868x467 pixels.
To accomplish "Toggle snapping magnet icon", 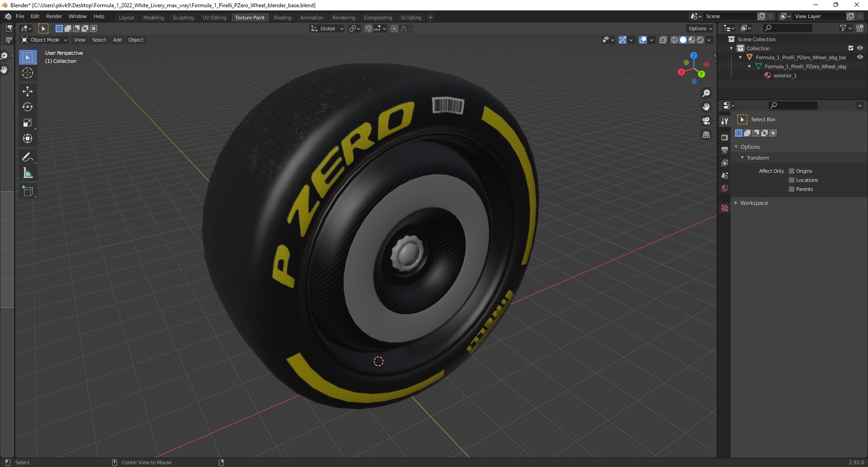I will tap(368, 29).
